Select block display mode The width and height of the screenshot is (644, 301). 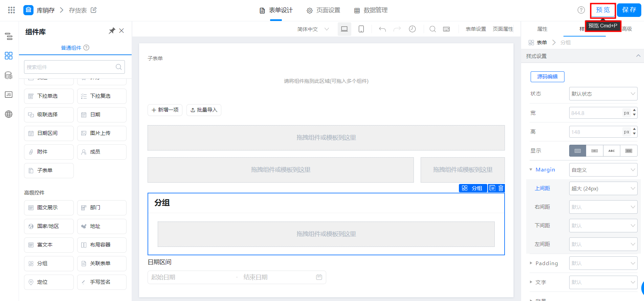tap(578, 151)
